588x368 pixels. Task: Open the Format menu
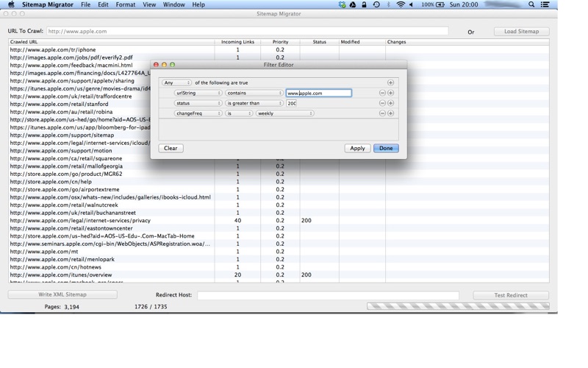[125, 4]
